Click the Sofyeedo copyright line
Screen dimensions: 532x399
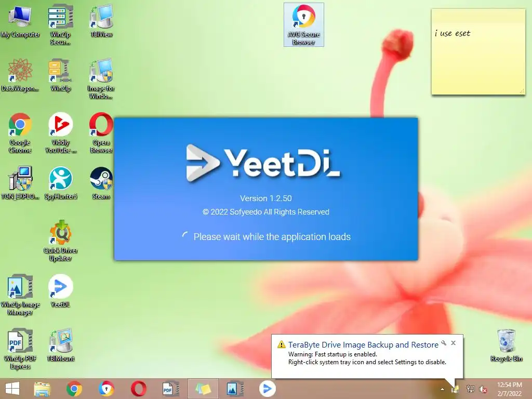click(x=266, y=212)
